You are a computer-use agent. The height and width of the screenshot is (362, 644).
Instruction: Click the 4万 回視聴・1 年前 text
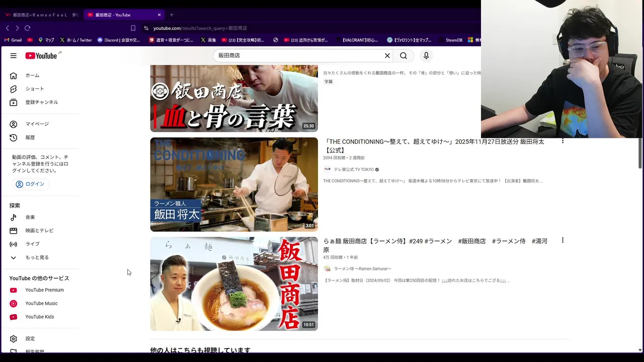[x=340, y=257]
